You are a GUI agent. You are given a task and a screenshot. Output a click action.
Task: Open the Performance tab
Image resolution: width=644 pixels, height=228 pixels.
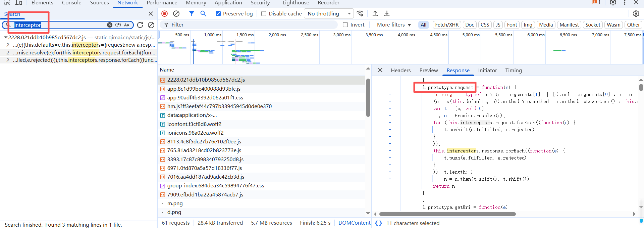pyautogui.click(x=162, y=3)
